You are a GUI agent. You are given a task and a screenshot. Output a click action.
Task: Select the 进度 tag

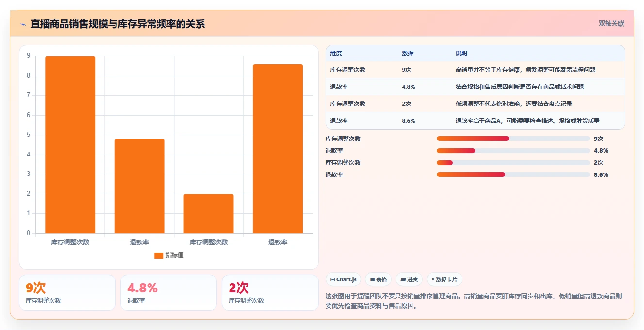[409, 279]
